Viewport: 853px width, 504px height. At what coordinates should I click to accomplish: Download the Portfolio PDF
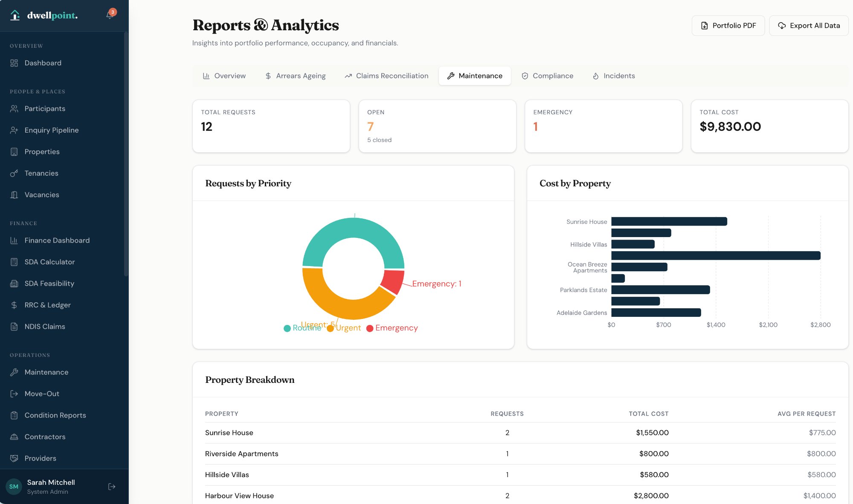coord(728,26)
